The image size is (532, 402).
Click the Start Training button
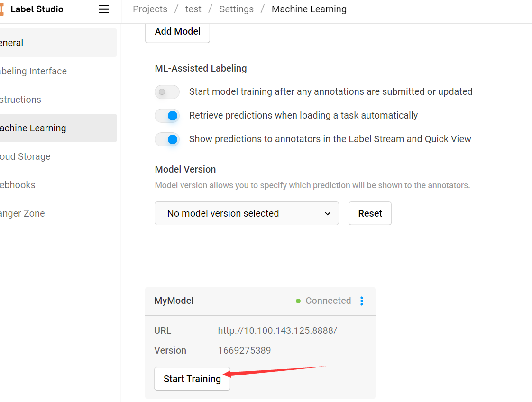pyautogui.click(x=192, y=379)
